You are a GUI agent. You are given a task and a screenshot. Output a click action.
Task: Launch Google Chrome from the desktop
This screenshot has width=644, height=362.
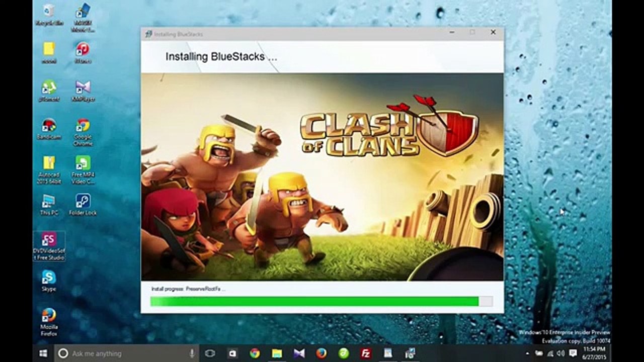pyautogui.click(x=83, y=132)
